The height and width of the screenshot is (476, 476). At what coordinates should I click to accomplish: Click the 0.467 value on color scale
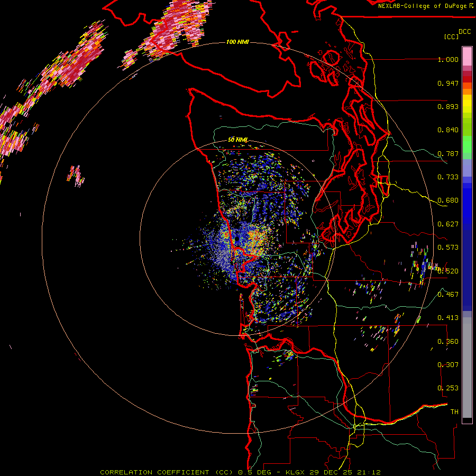point(448,295)
